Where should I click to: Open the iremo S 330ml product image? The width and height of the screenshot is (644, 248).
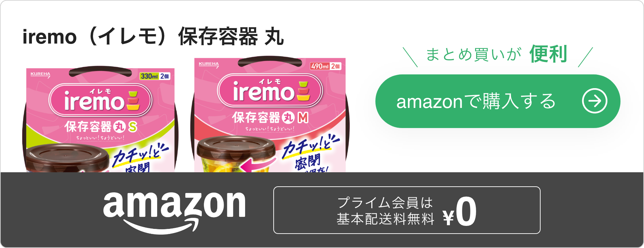(x=100, y=119)
